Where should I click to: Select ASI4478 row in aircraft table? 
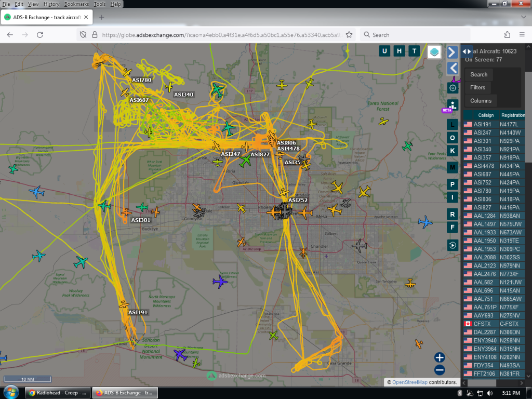point(494,166)
